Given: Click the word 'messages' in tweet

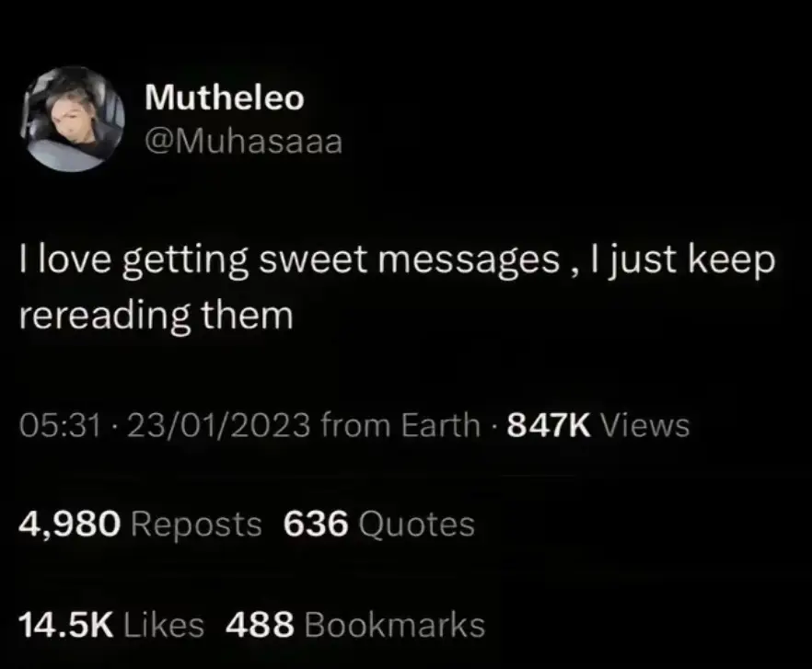Looking at the screenshot, I should [469, 260].
